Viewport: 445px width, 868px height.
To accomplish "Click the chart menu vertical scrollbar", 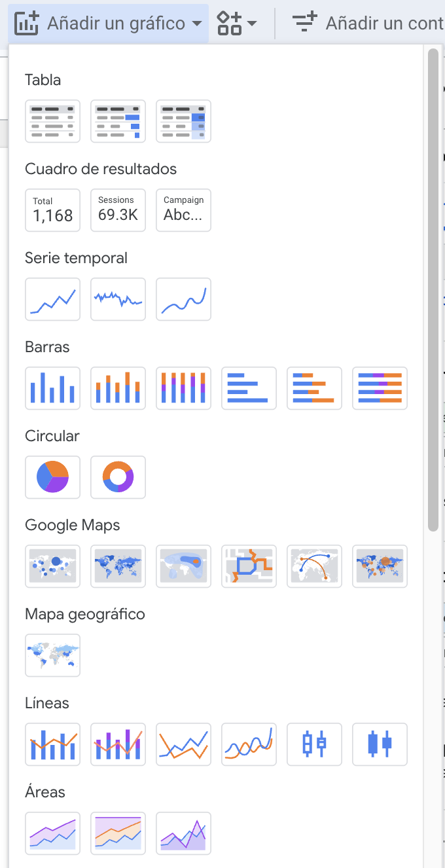I will pos(433,288).
